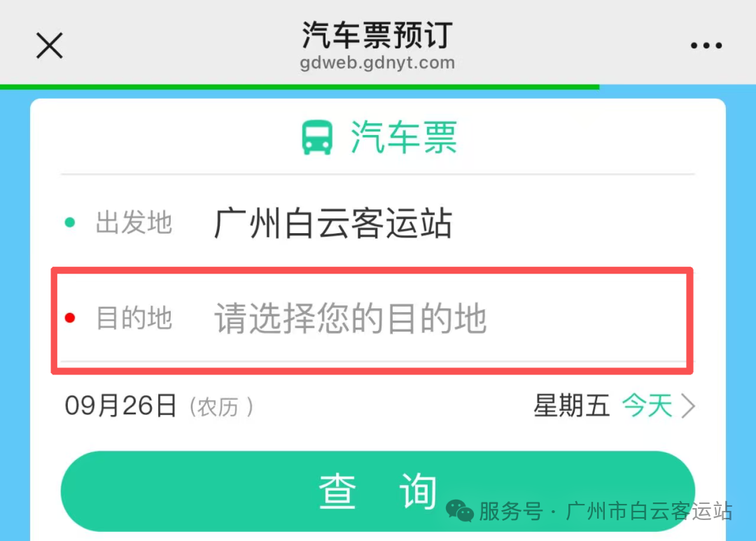Open the three-dot more options menu
The image size is (756, 541).
(x=706, y=46)
